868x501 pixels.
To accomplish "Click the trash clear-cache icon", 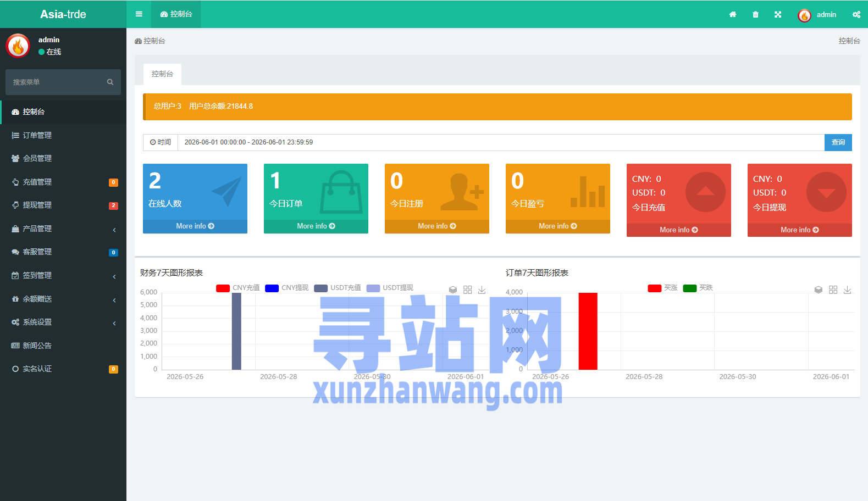I will point(755,15).
